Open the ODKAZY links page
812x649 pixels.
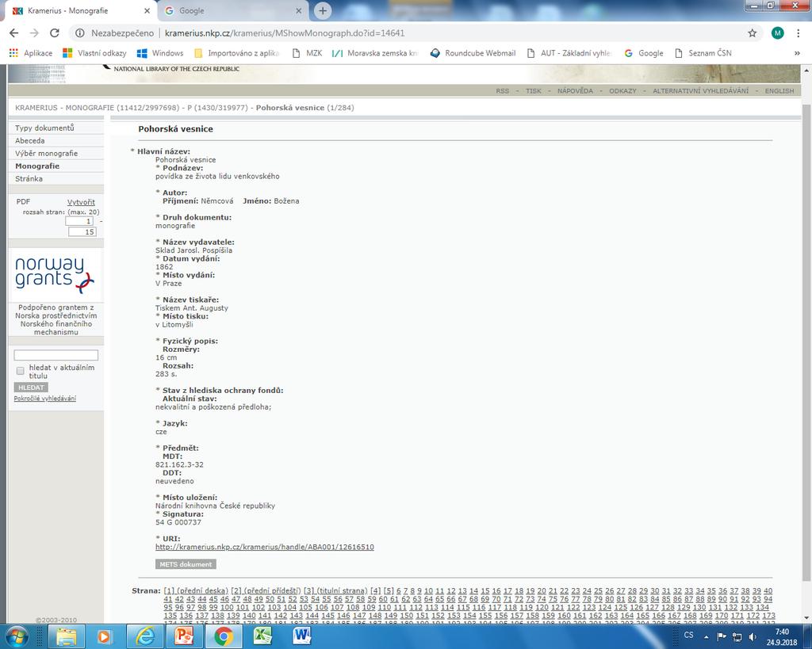click(x=622, y=90)
